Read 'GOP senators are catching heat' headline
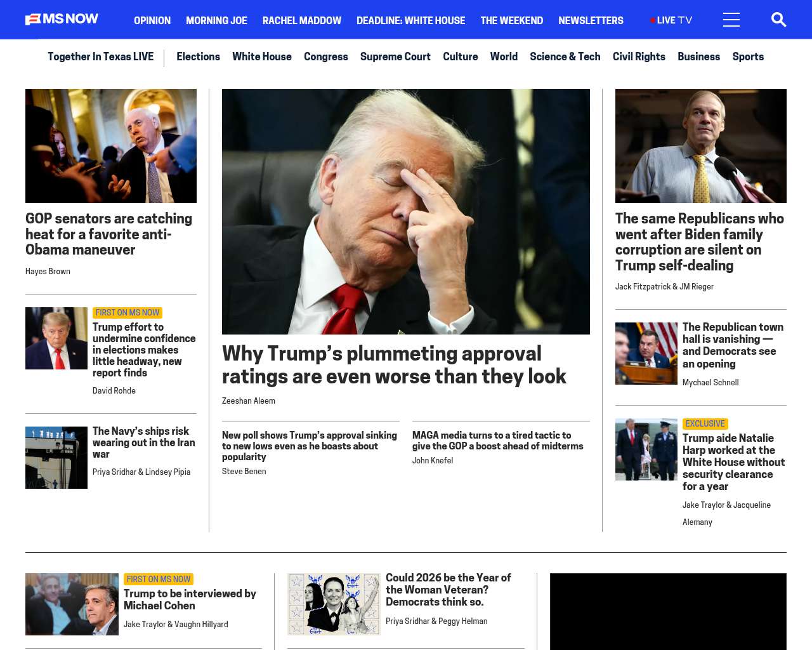Image resolution: width=812 pixels, height=650 pixels. pyautogui.click(x=109, y=234)
